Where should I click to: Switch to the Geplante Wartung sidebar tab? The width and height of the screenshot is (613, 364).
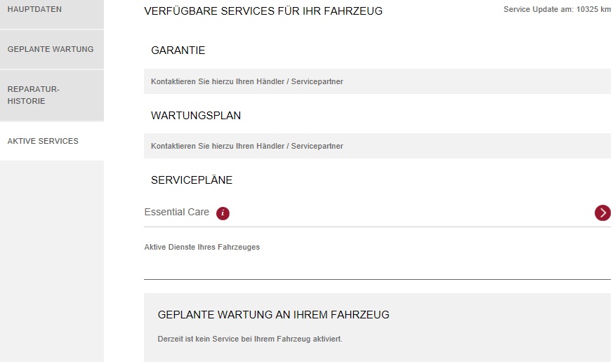pos(52,50)
